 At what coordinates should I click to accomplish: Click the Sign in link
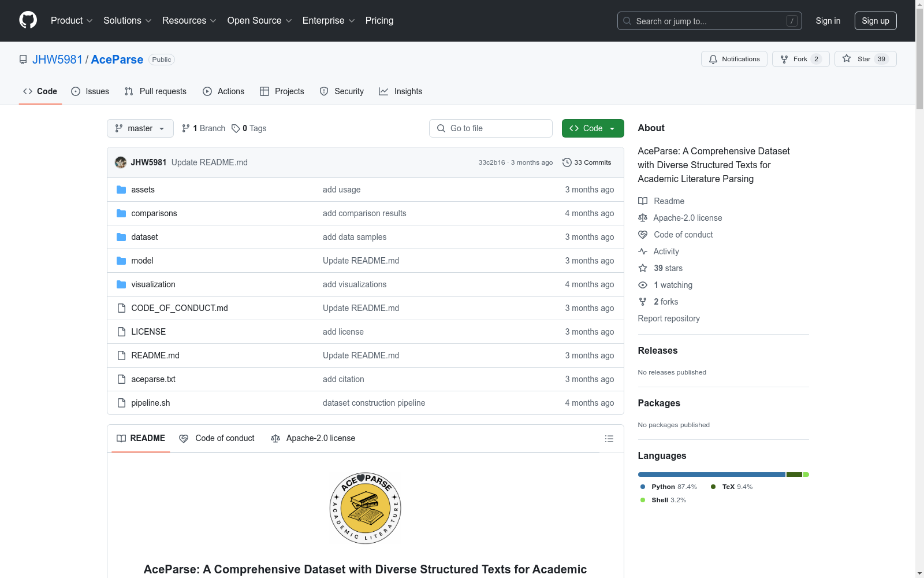pyautogui.click(x=828, y=21)
